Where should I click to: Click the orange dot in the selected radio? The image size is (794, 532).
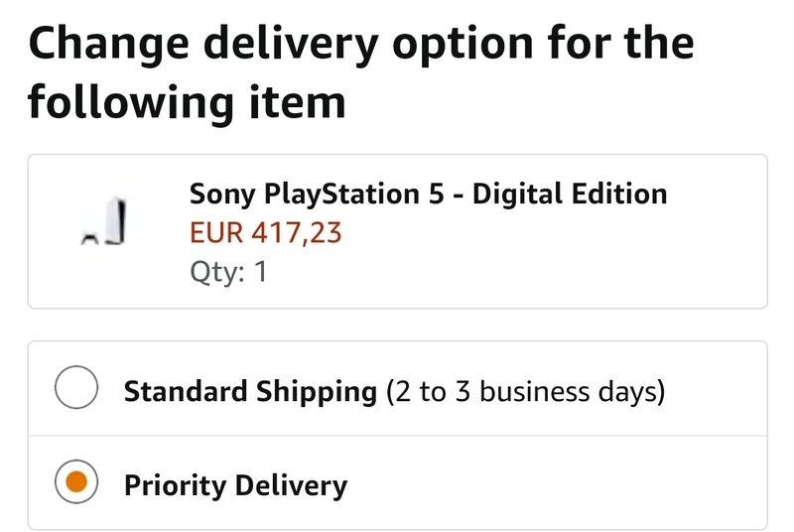coord(76,484)
